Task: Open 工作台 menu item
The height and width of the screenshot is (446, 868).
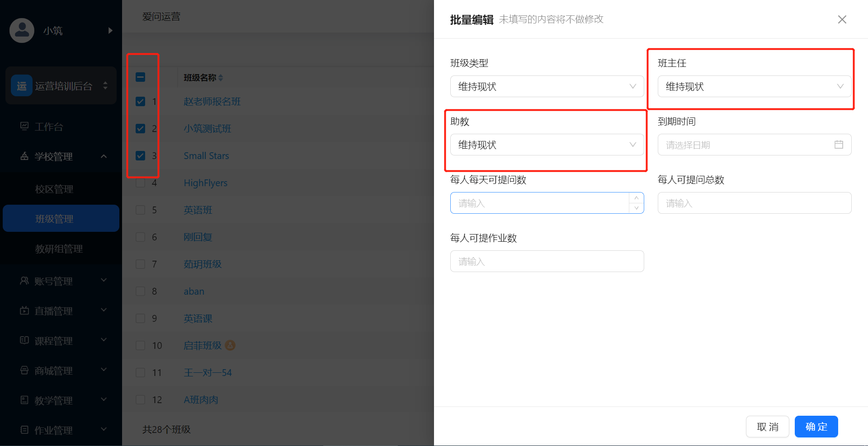Action: point(61,127)
